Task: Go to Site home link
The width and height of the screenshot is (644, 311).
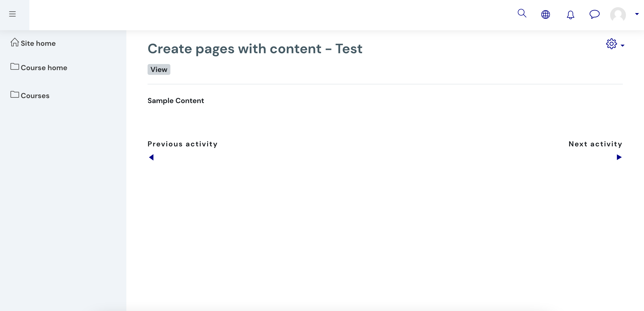Action: 38,43
